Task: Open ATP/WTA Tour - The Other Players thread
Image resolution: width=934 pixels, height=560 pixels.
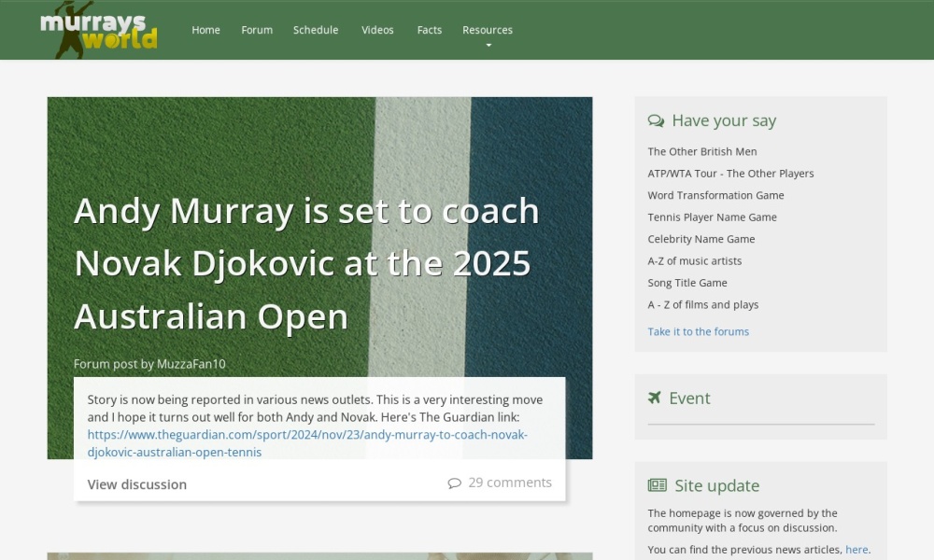Action: [730, 174]
